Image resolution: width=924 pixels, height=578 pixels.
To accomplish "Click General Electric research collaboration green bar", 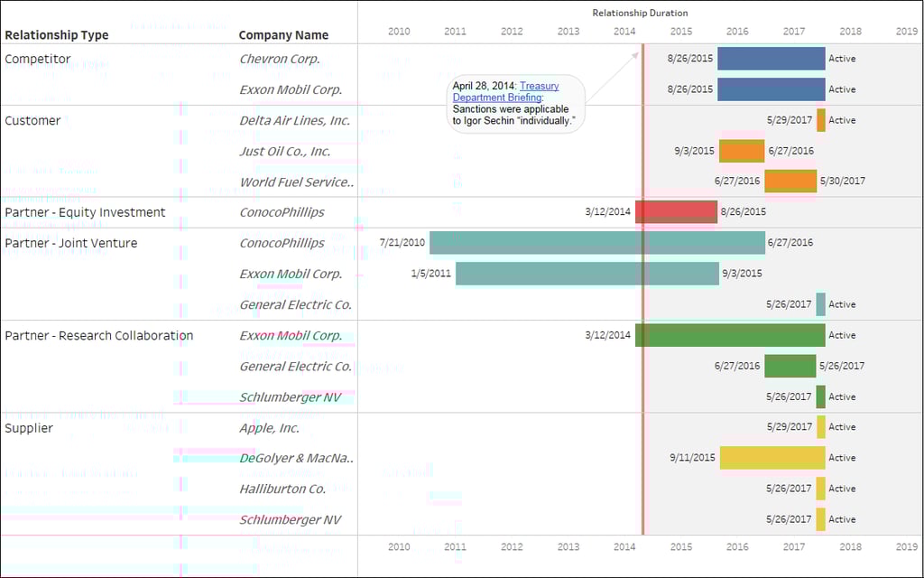I will click(790, 366).
